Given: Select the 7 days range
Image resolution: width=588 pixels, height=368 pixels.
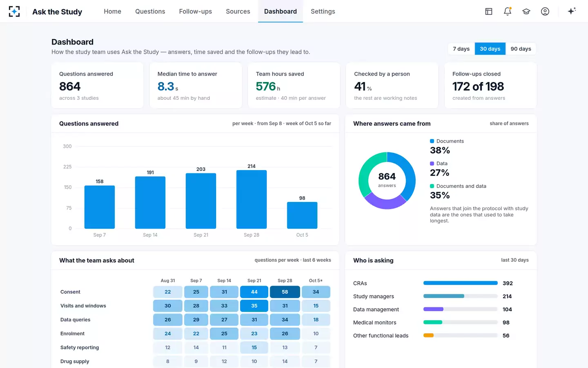Looking at the screenshot, I should [461, 49].
